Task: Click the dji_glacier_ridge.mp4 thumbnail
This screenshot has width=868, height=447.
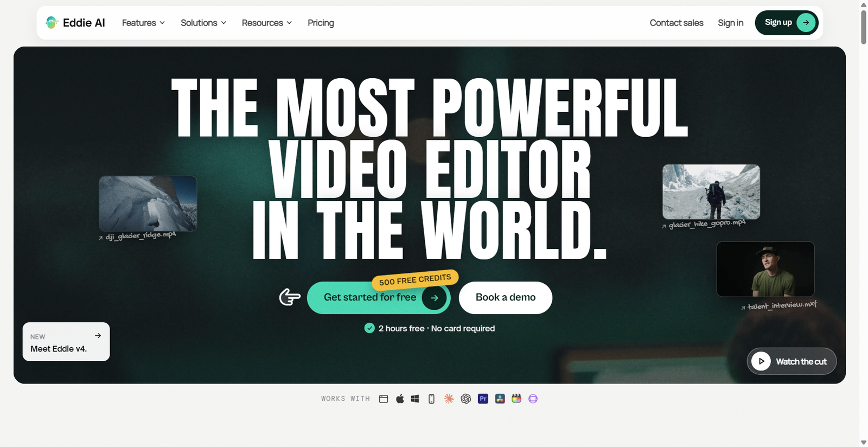Action: pos(148,203)
